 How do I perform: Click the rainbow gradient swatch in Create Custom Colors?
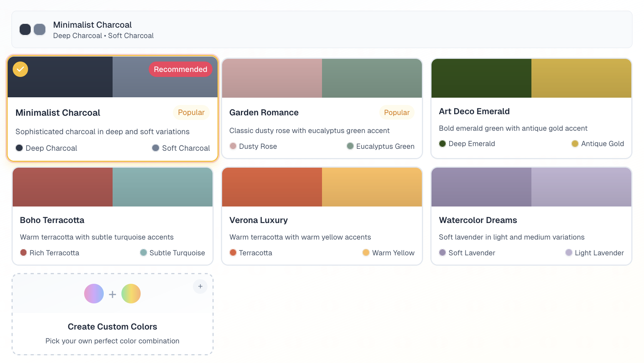(x=131, y=293)
